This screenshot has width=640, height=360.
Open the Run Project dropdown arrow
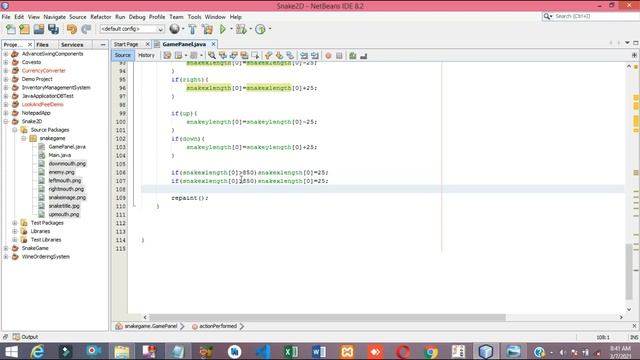coord(231,29)
